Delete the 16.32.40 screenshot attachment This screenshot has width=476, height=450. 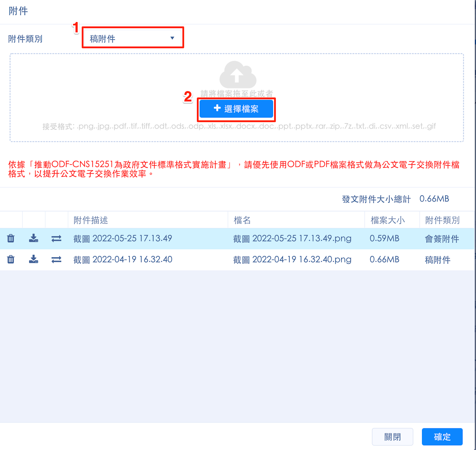pos(11,259)
